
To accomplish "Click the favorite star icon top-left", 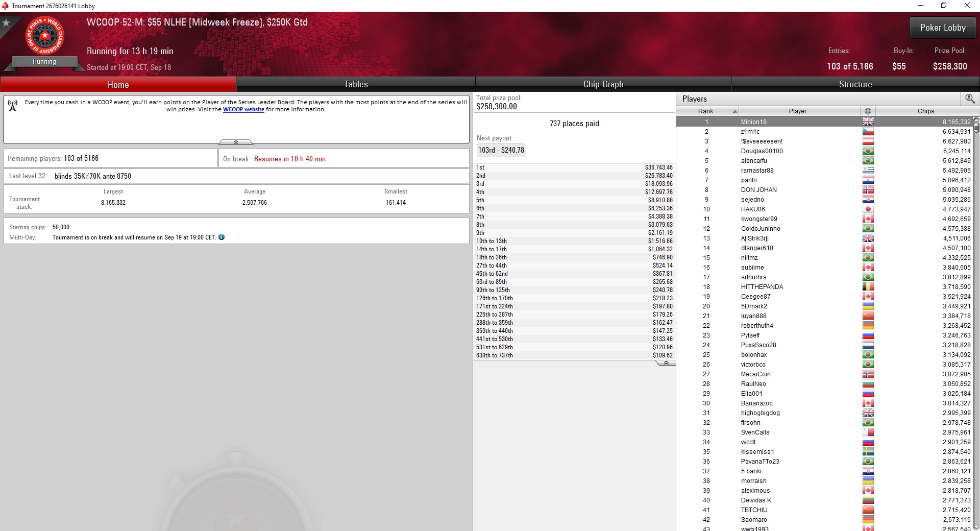I will (x=6, y=23).
